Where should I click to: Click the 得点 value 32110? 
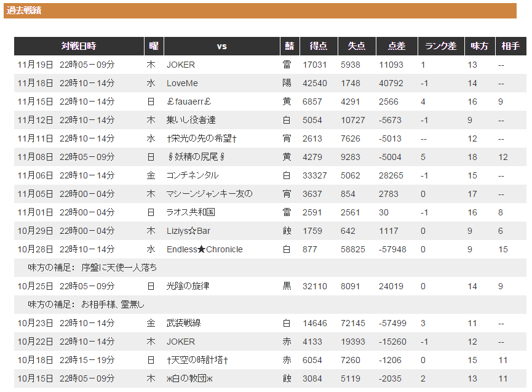[315, 286]
